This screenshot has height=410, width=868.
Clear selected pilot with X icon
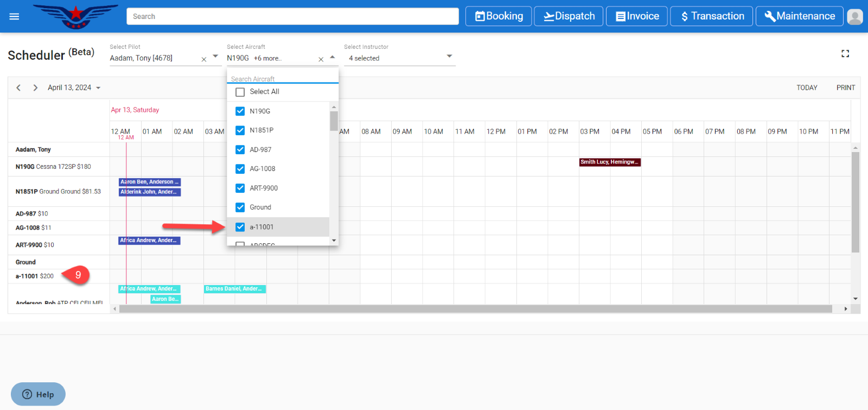coord(204,59)
